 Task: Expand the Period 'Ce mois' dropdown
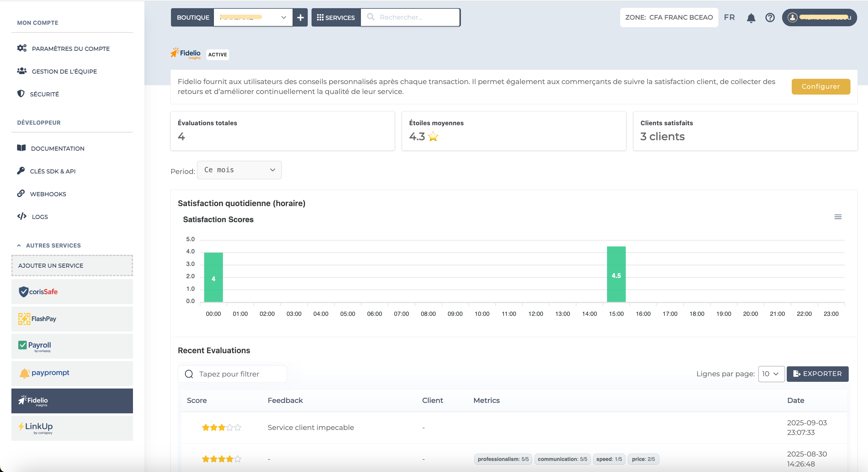click(239, 170)
